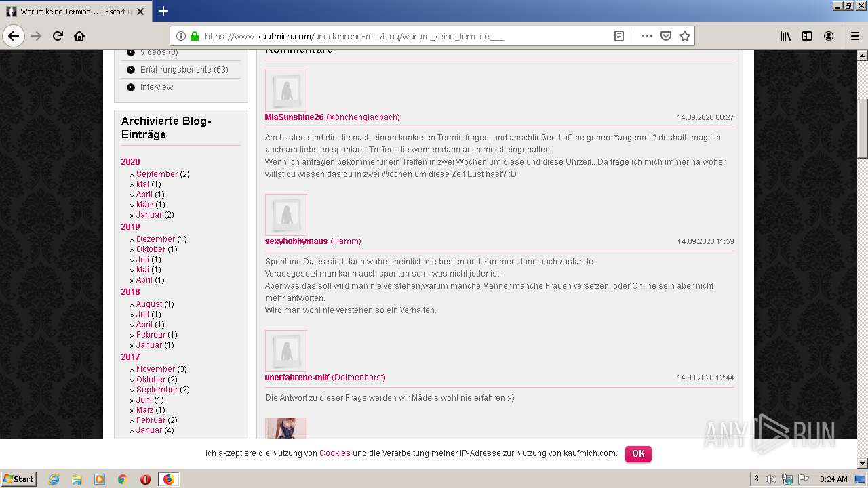Launch Internet Explorer from taskbar
The image size is (868, 488).
click(x=54, y=479)
